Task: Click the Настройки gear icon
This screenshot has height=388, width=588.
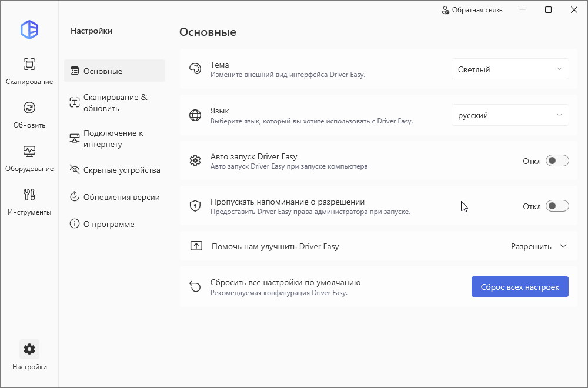Action: pyautogui.click(x=29, y=349)
